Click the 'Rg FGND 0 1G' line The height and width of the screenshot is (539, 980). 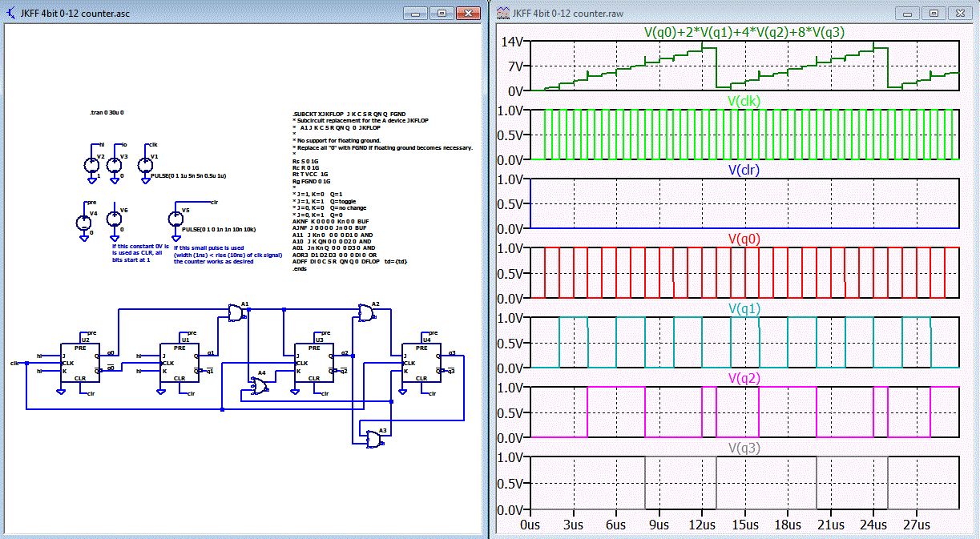(x=311, y=182)
